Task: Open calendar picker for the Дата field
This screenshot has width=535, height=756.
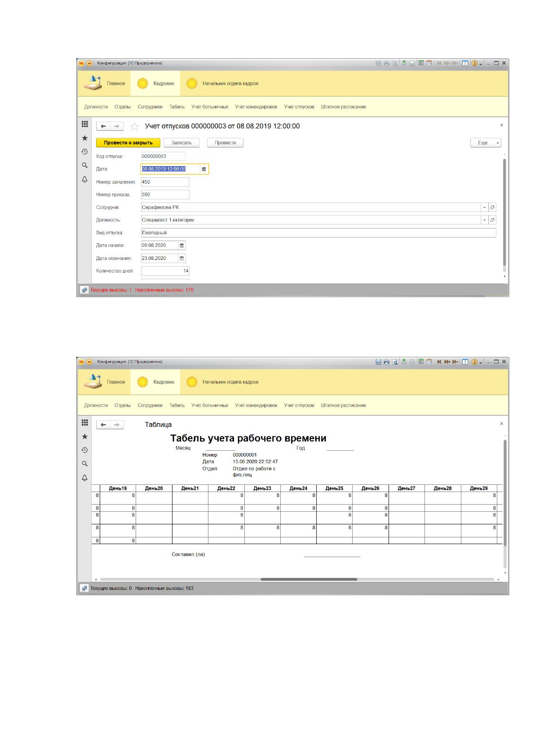Action: (x=204, y=169)
